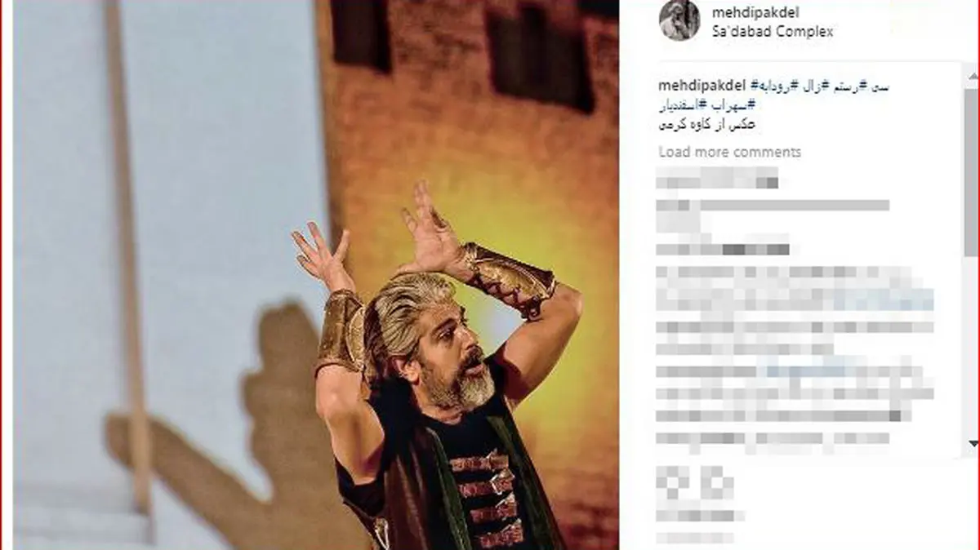The image size is (980, 550).
Task: Click the pixelated like heart icon
Action: [671, 482]
